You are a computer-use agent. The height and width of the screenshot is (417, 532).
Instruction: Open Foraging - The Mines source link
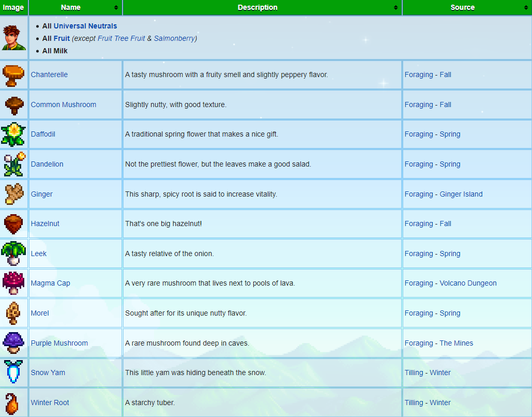coord(439,343)
